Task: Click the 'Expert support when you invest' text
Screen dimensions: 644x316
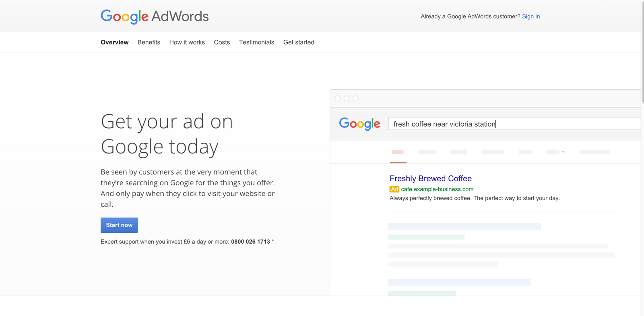Action: (165, 242)
